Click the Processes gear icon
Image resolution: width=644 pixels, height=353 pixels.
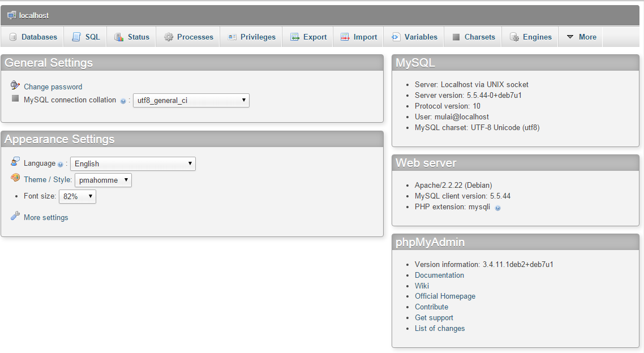[x=169, y=37]
